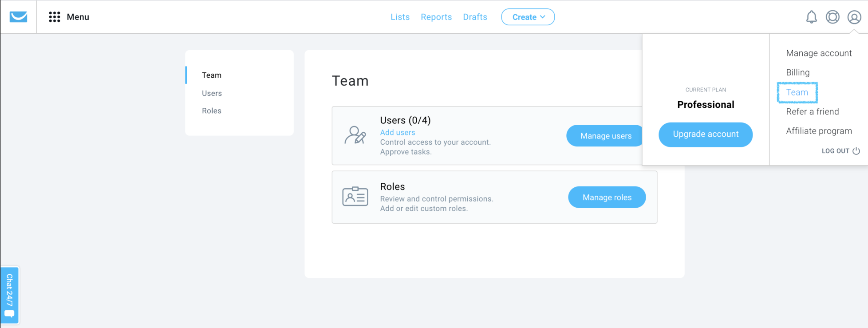Choose Affiliate program in profile menu
The image size is (868, 328).
pos(819,131)
